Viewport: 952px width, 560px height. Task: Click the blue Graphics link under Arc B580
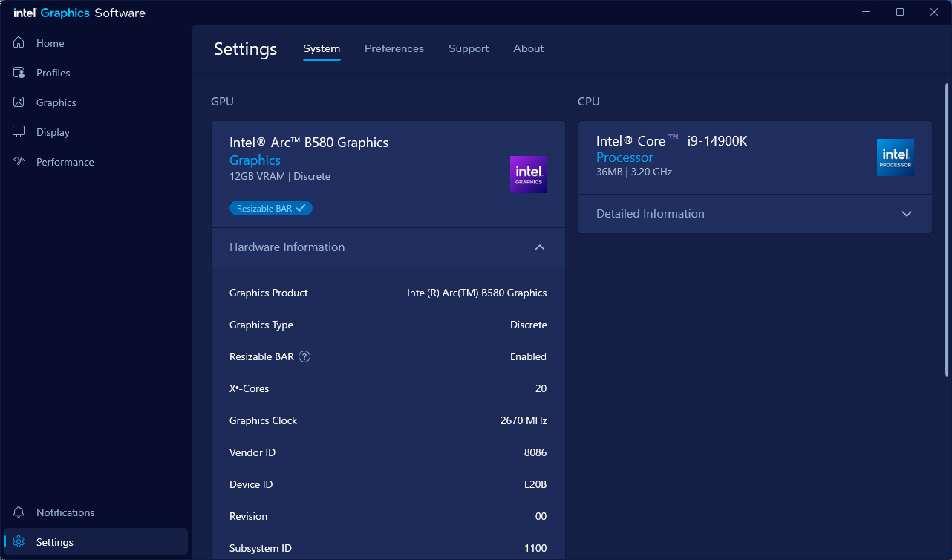[255, 160]
